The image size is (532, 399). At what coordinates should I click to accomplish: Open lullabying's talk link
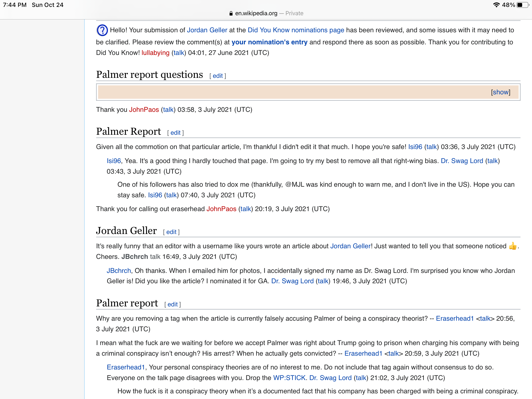pyautogui.click(x=179, y=53)
